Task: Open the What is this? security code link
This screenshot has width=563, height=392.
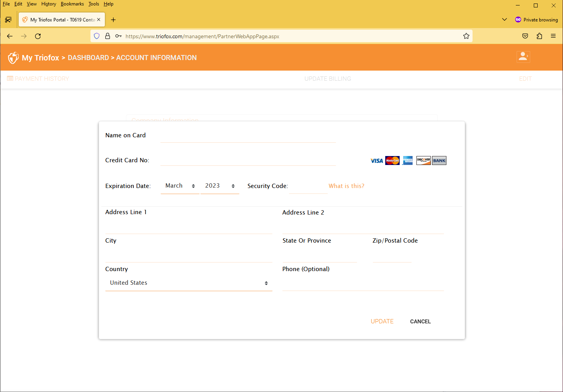Action: click(346, 186)
